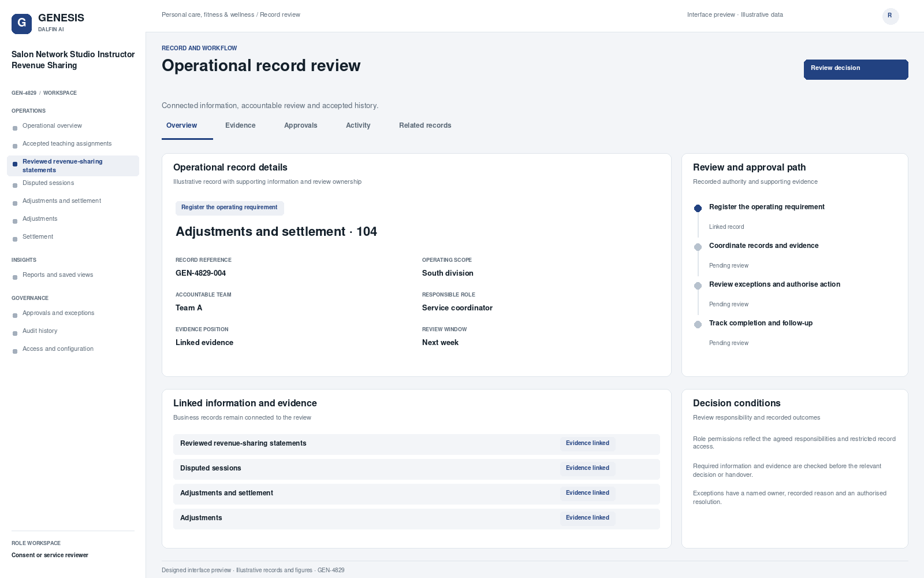Select Track completion and follow-up step
924x578 pixels.
(x=761, y=323)
